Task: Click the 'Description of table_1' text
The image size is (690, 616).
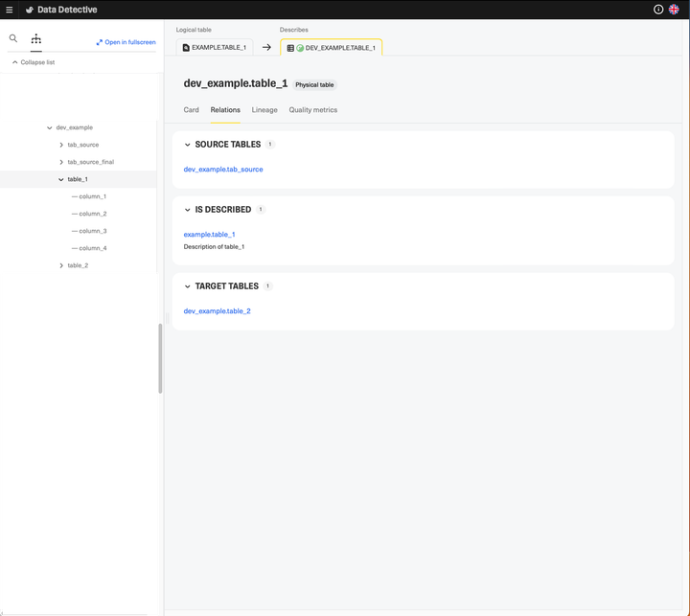Action: [x=214, y=247]
